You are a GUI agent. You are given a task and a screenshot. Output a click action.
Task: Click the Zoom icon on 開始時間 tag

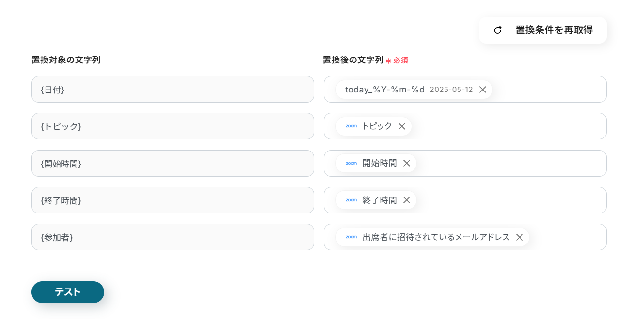351,163
